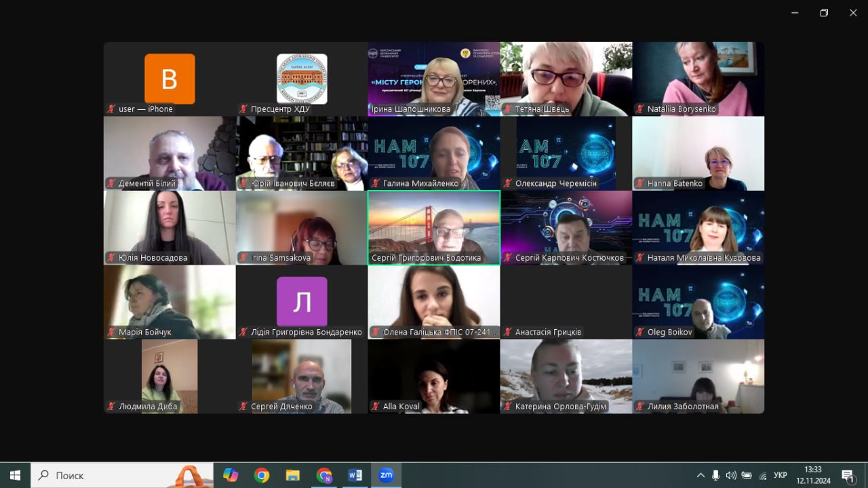Click the Поиск search box

pyautogui.click(x=122, y=475)
